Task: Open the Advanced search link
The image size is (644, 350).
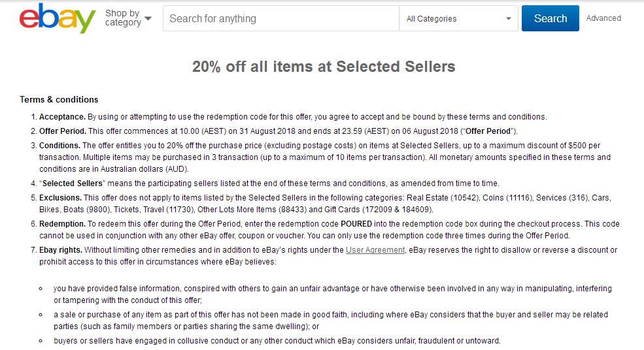Action: coord(603,18)
